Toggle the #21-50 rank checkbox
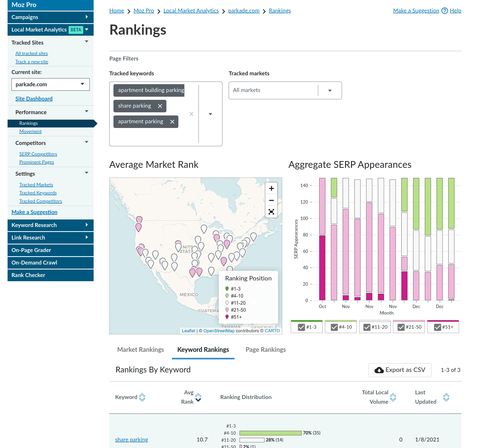Image resolution: width=483 pixels, height=448 pixels. coord(401,327)
